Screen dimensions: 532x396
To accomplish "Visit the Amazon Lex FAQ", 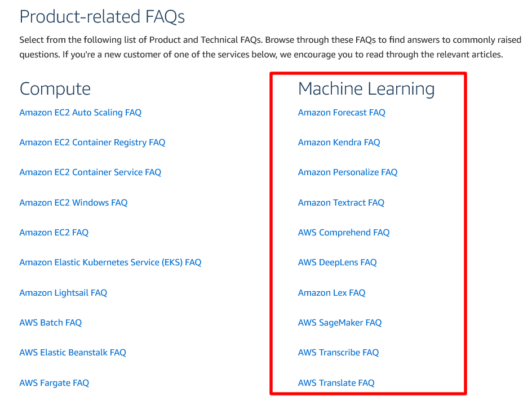I will (331, 293).
